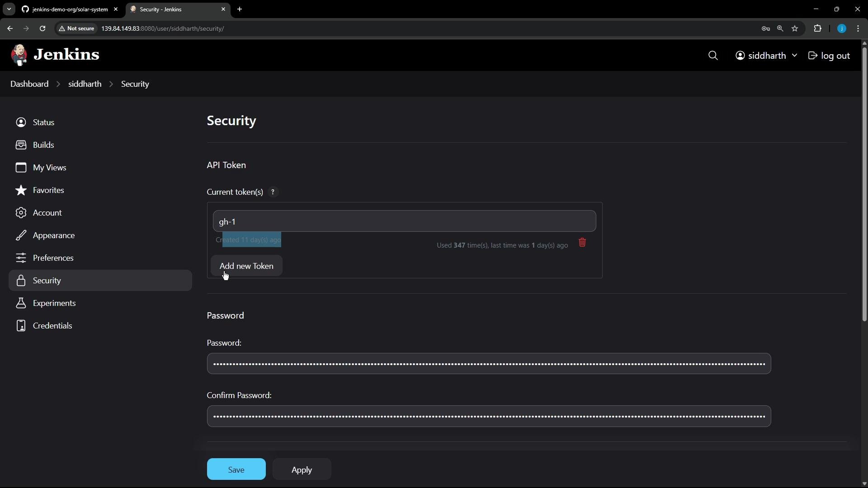
Task: Click the log out link
Action: 829,56
